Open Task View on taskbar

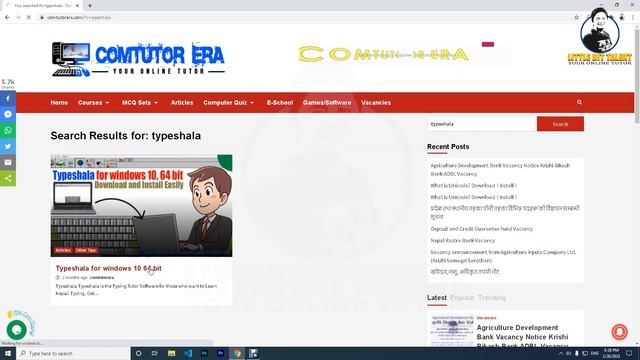click(155, 353)
